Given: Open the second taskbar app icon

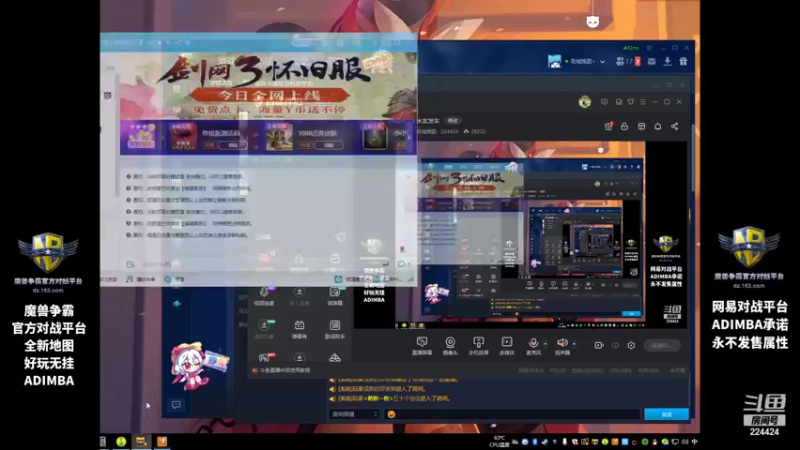Looking at the screenshot, I should [141, 441].
